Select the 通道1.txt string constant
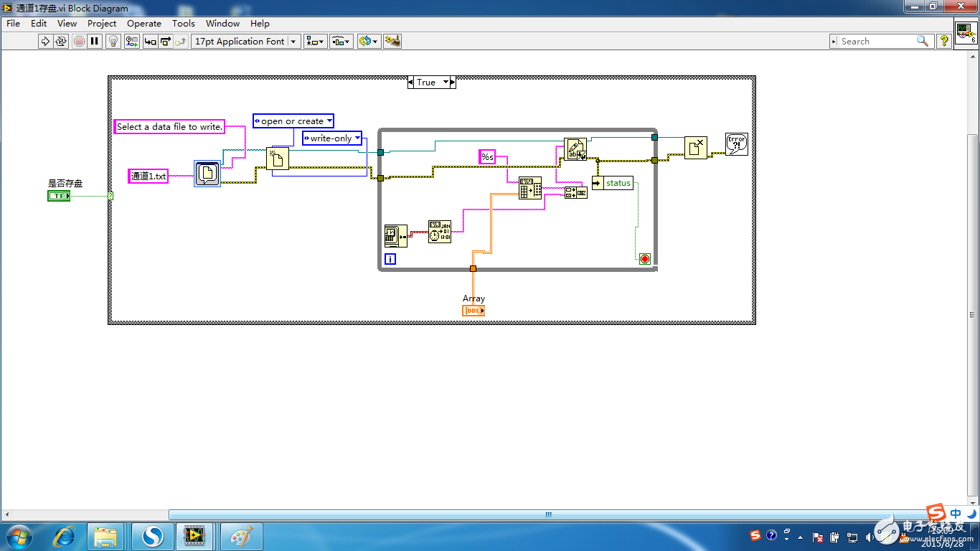980x551 pixels. click(x=149, y=176)
